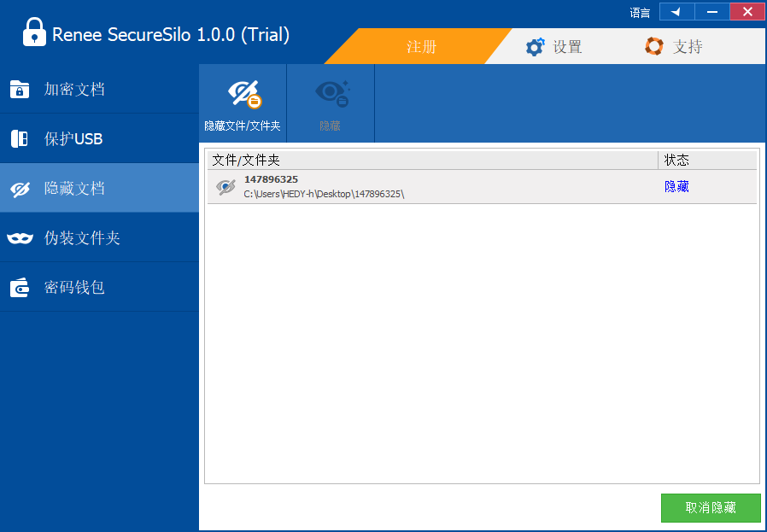
Task: Click the gear icon next to 设置
Action: [535, 47]
